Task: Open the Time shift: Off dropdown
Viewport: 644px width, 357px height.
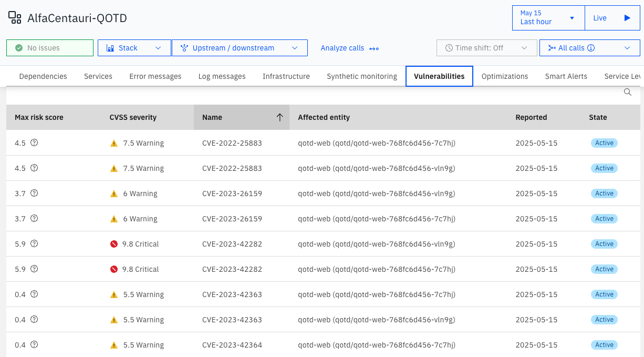Action: coord(485,48)
